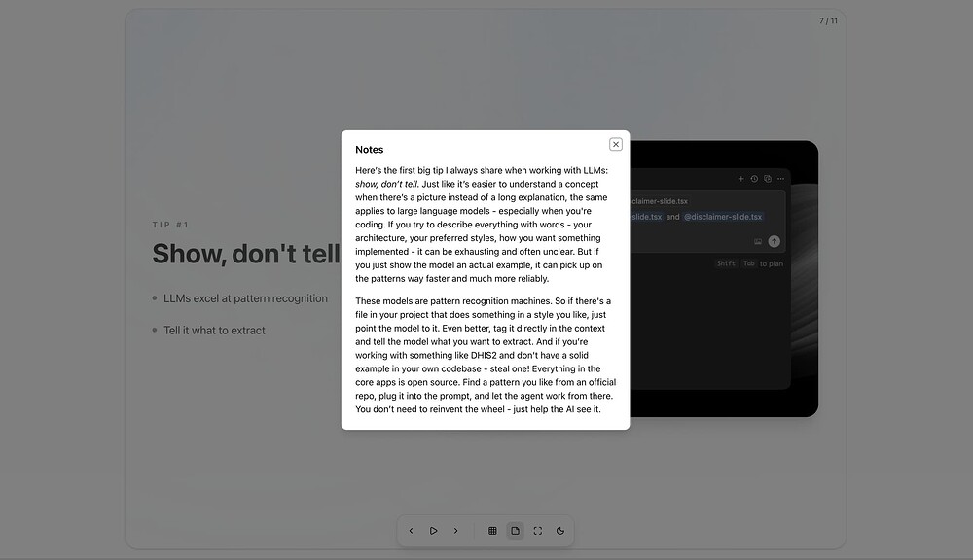
Task: Click the copy icon in chat header
Action: [768, 179]
